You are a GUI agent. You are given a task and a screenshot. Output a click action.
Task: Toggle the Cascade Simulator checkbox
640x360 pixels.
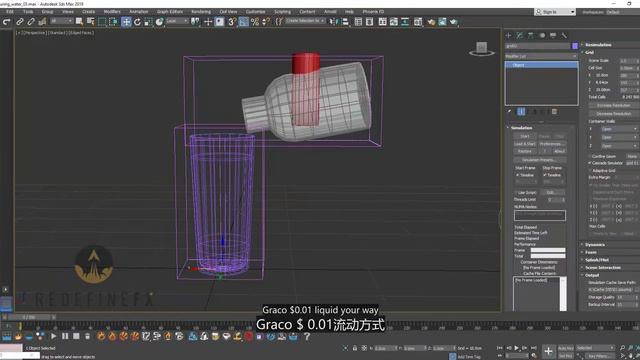[x=590, y=163]
